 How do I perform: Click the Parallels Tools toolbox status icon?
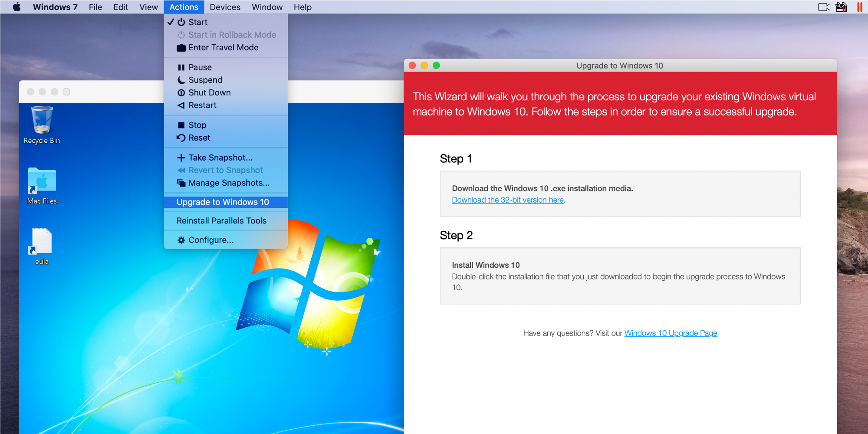841,7
